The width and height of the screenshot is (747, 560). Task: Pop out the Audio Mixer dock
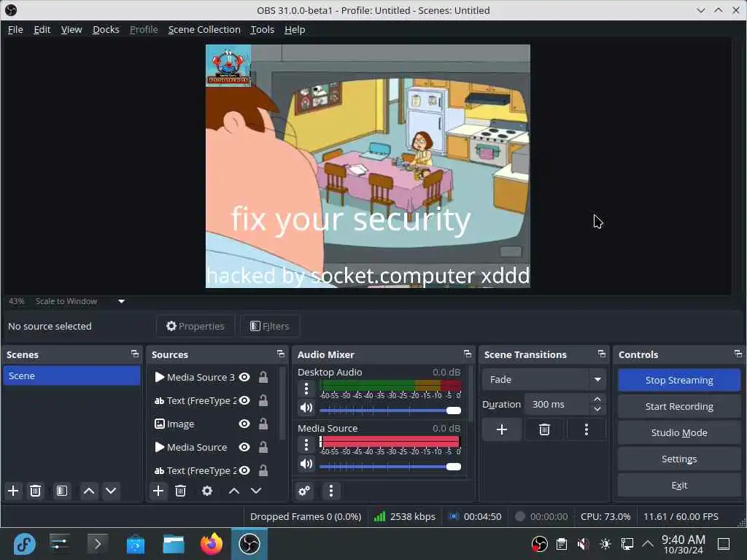click(468, 354)
